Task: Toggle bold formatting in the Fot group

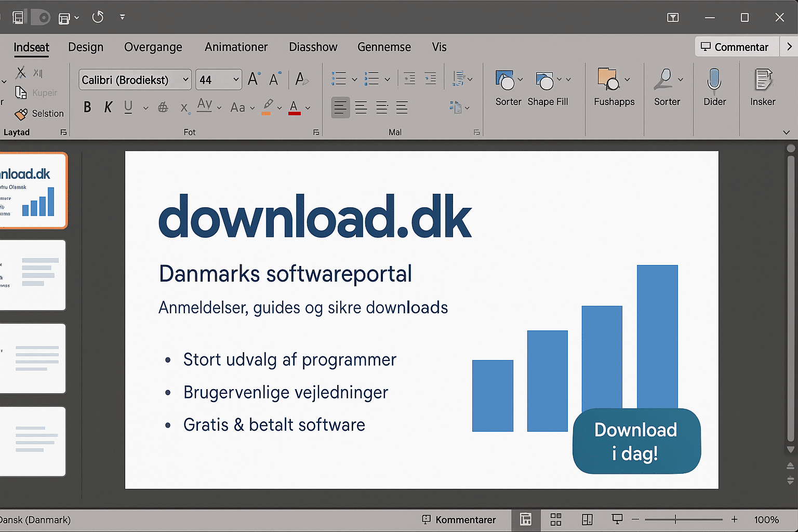Action: click(87, 107)
